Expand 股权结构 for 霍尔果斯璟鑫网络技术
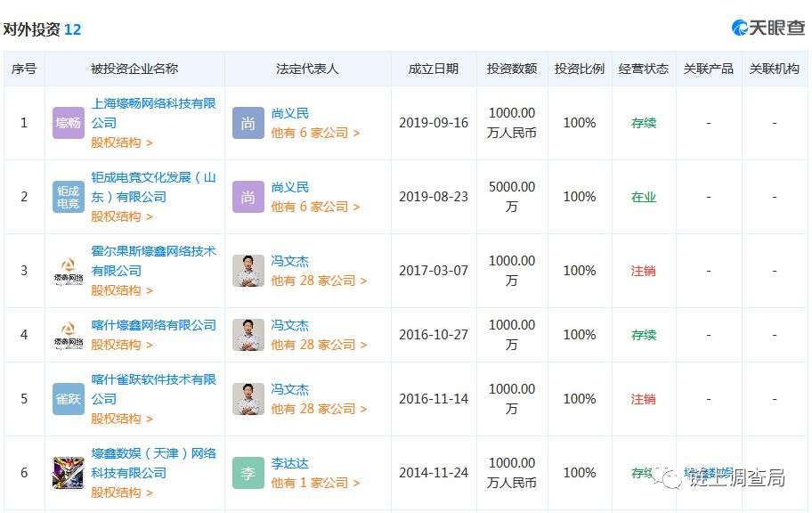Image resolution: width=812 pixels, height=513 pixels. click(122, 290)
